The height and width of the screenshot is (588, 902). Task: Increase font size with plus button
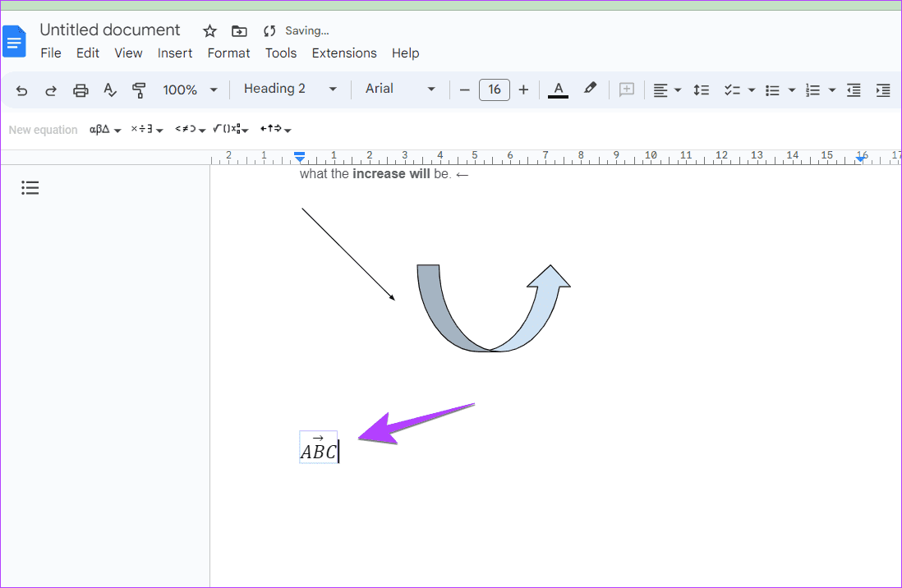(523, 90)
